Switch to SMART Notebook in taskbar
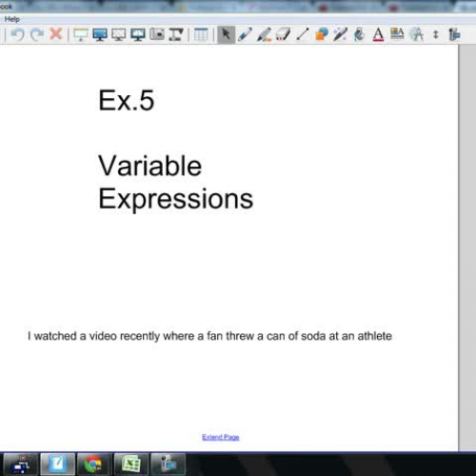Viewport: 476px width, 476px height. click(58, 464)
